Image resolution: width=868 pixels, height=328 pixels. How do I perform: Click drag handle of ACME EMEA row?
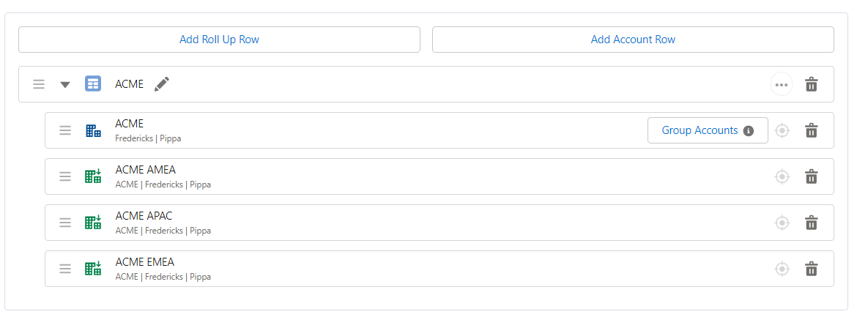[x=65, y=269]
